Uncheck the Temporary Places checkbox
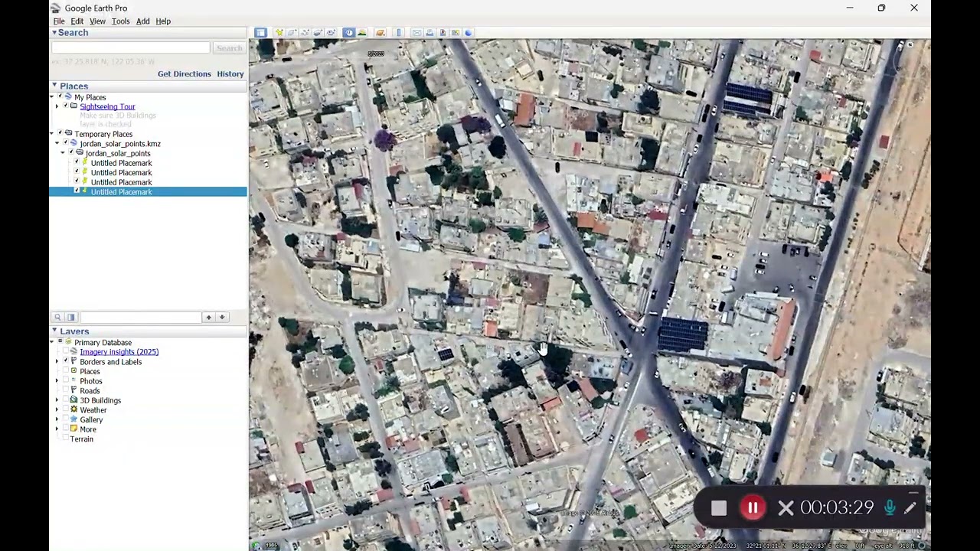The height and width of the screenshot is (551, 980). [x=60, y=134]
